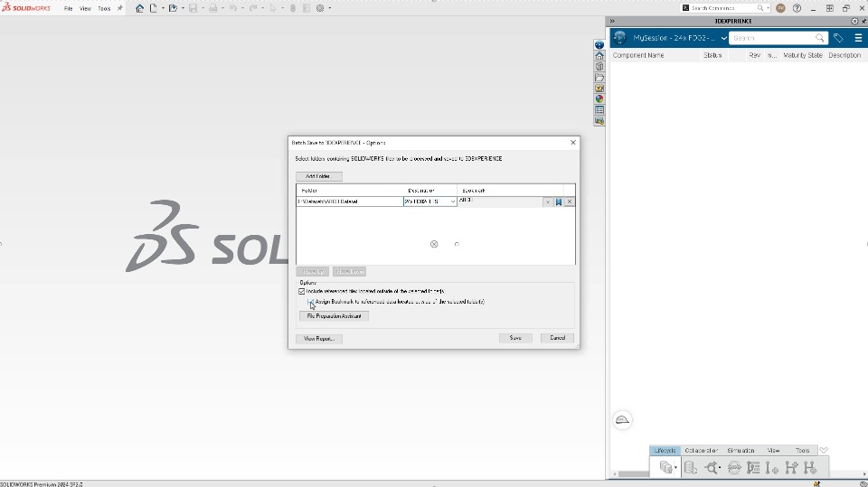Click the Save with Options lifecycle icon
Image resolution: width=868 pixels, height=487 pixels.
[665, 468]
